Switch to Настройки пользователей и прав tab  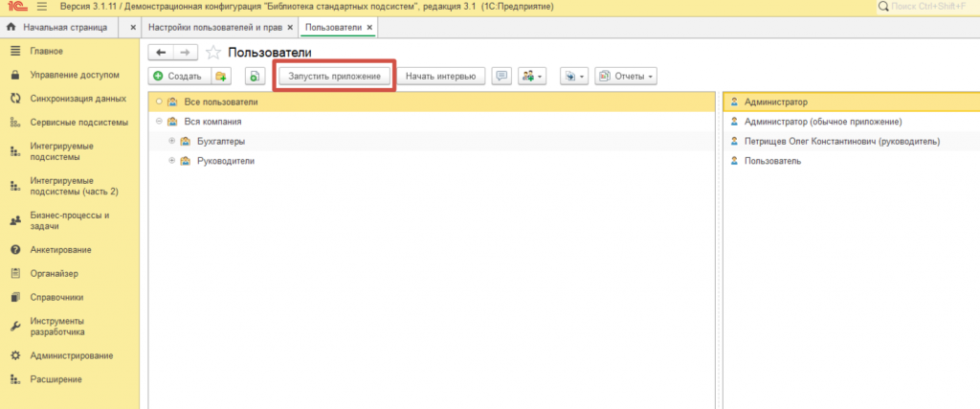point(215,28)
